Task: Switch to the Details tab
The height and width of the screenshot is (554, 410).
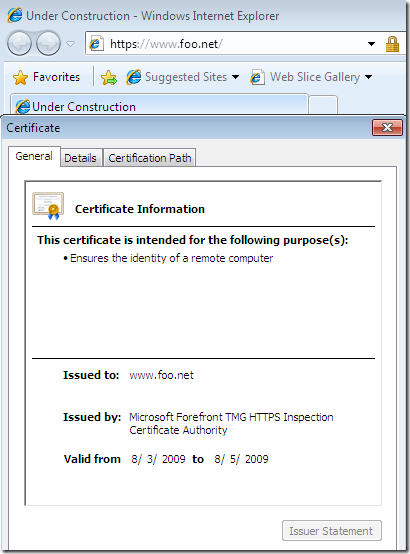Action: click(80, 158)
